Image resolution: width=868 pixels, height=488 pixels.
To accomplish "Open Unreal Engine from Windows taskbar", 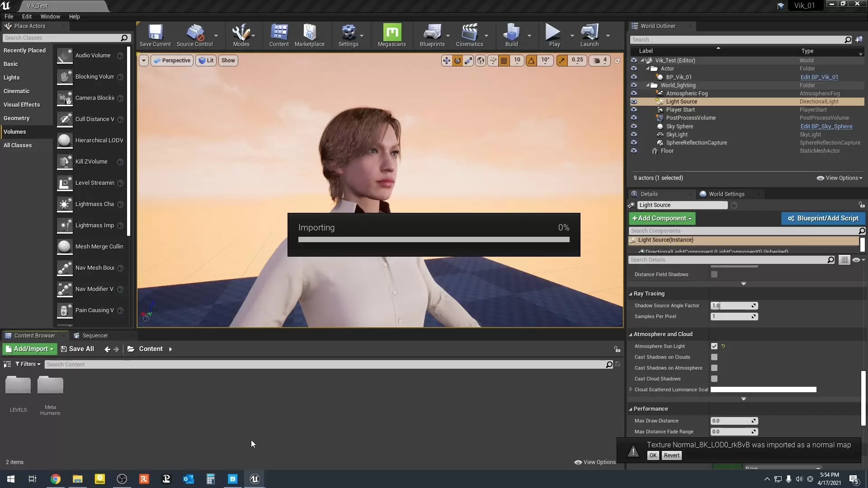I will tap(255, 479).
